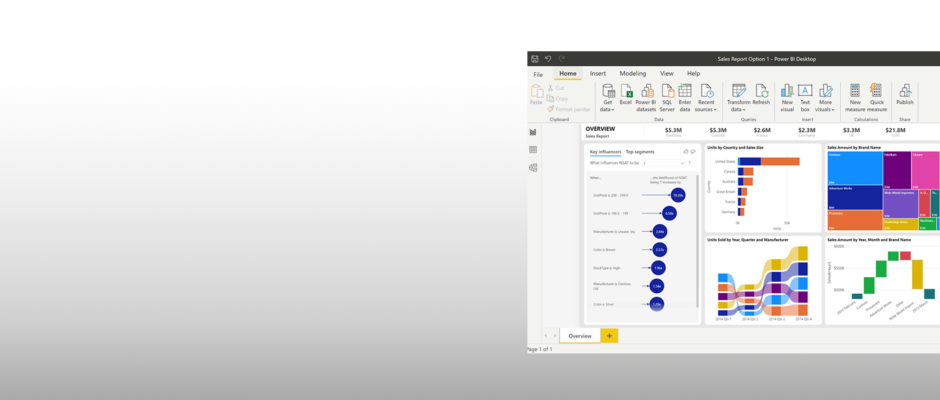Click the Proseware orange treemap block
Screen dimensions: 940x400
(855, 220)
